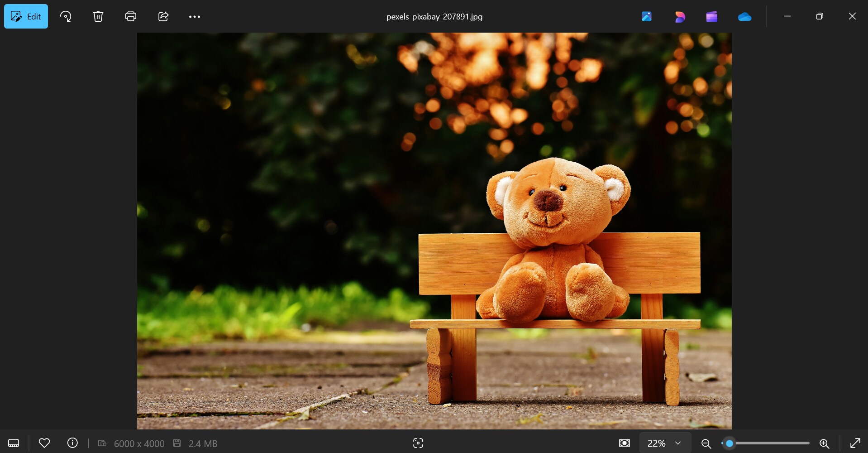868x453 pixels.
Task: Click the teddy bear photo
Action: click(434, 231)
